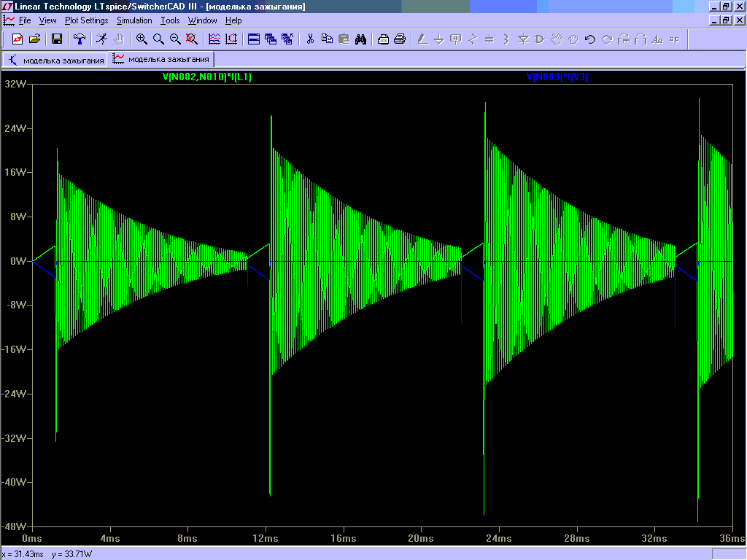Open the Simulation menu

(134, 20)
